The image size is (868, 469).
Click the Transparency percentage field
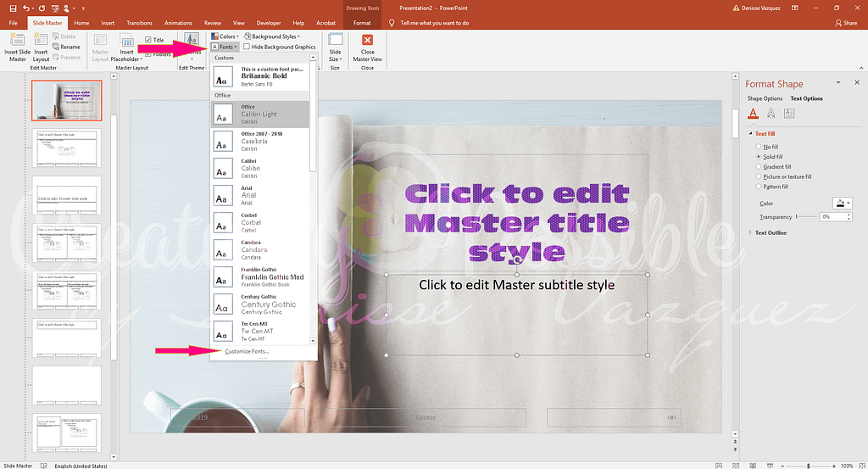click(832, 217)
